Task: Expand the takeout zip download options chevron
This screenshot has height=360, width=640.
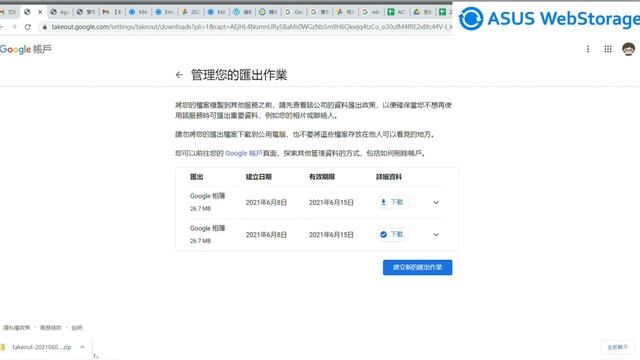Action: coord(82,347)
